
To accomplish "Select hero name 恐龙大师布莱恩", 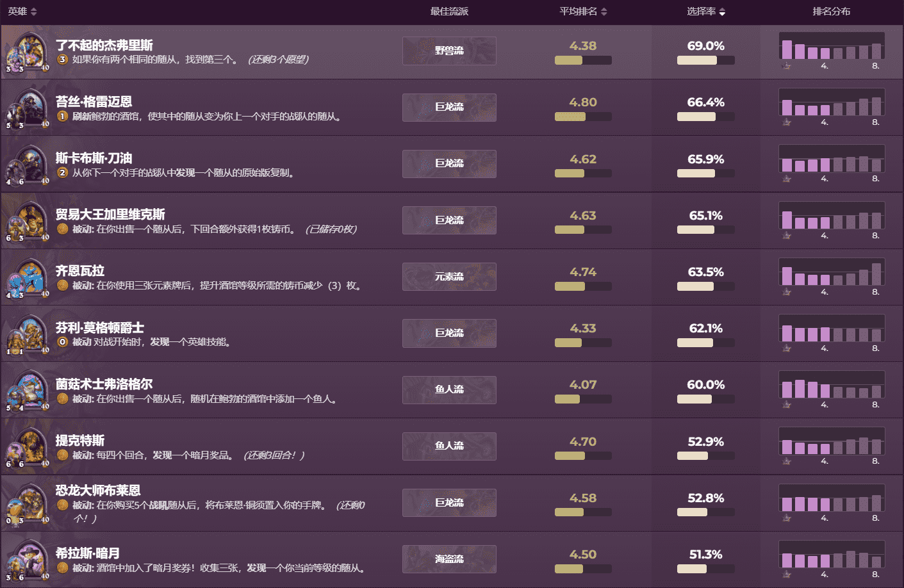I will pyautogui.click(x=98, y=491).
